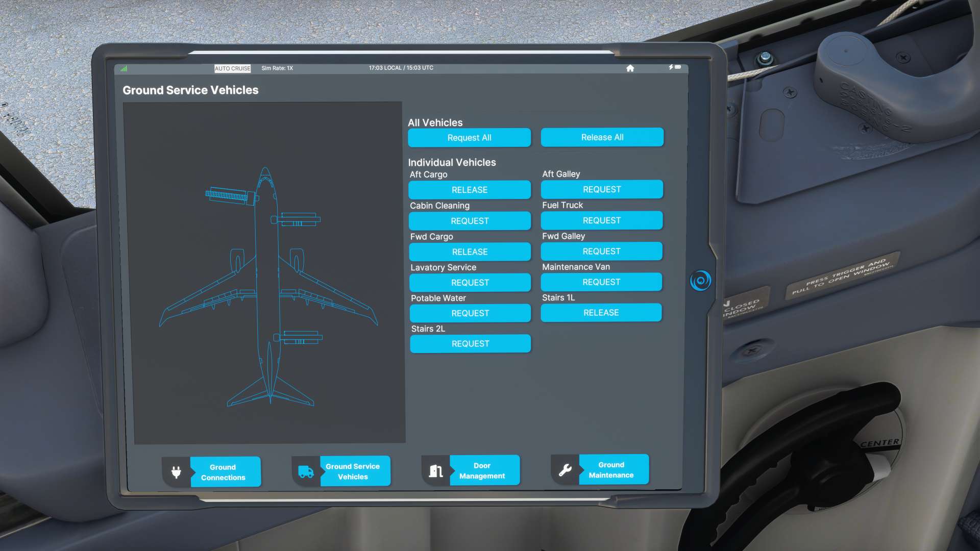Request the Fuel Truck service
The height and width of the screenshot is (551, 980).
click(x=601, y=220)
